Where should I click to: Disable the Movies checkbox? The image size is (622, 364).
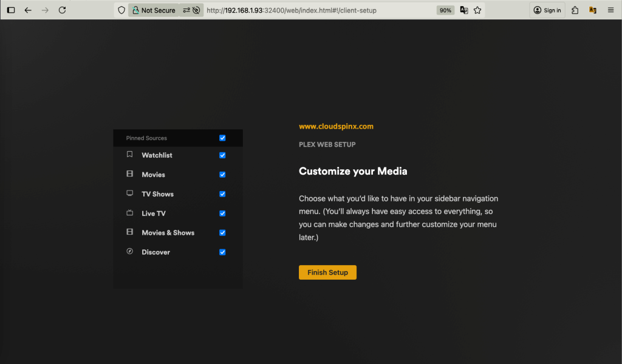(x=222, y=174)
